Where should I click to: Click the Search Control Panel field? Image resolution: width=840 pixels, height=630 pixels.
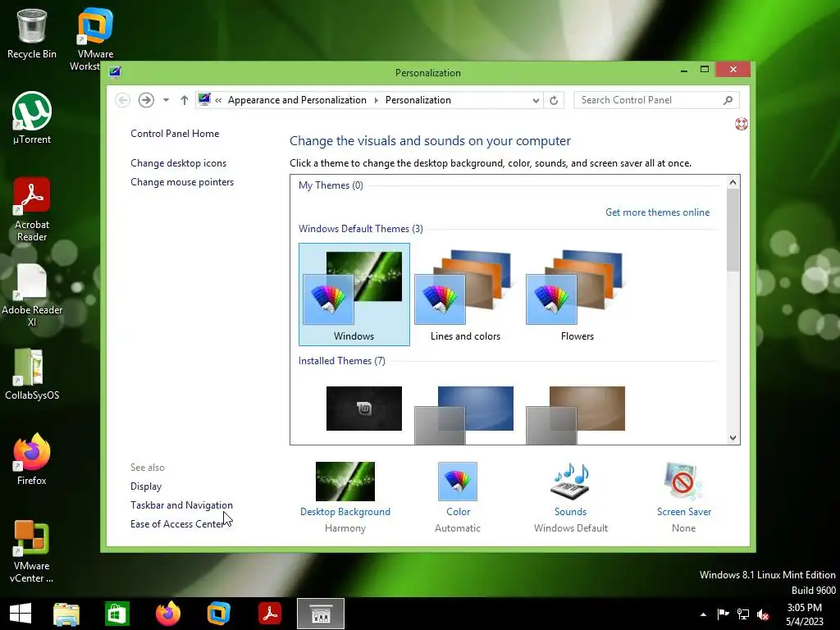pos(656,100)
